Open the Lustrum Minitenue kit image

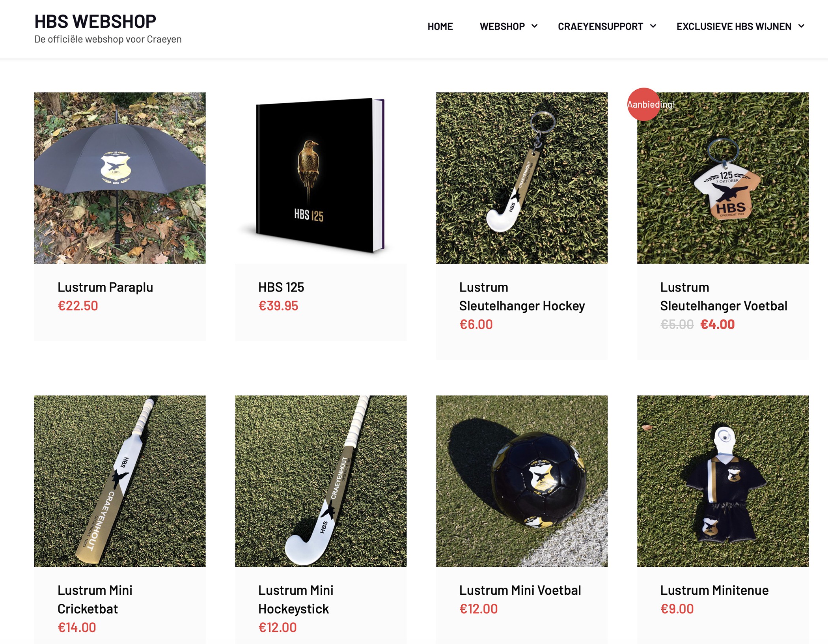(723, 481)
